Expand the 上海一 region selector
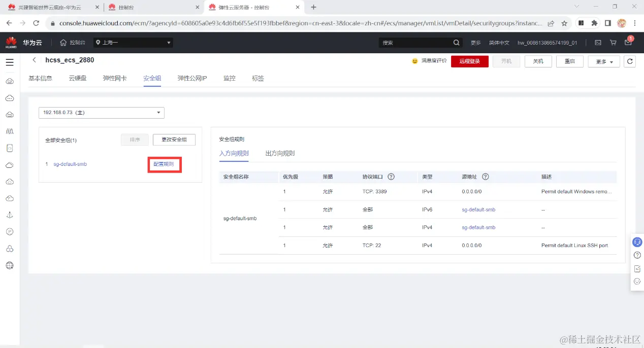644x348 pixels. (134, 43)
